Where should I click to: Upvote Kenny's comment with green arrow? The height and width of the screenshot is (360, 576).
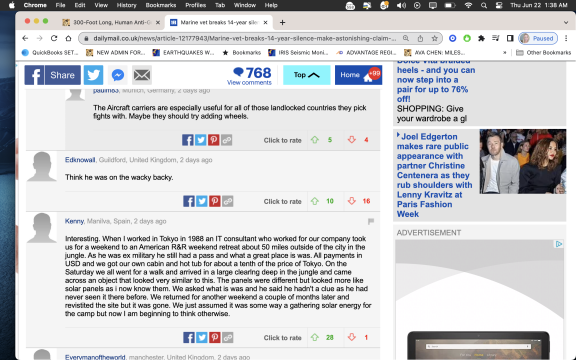coord(315,337)
